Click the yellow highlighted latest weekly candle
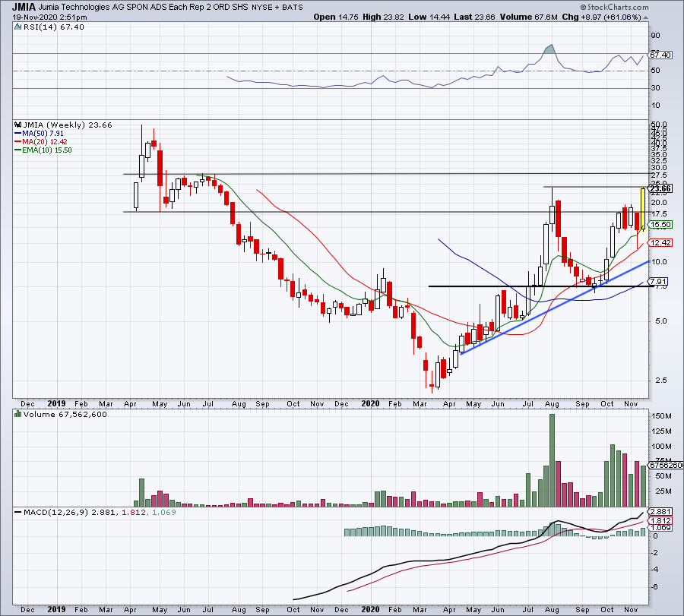684x616 pixels. 643,210
